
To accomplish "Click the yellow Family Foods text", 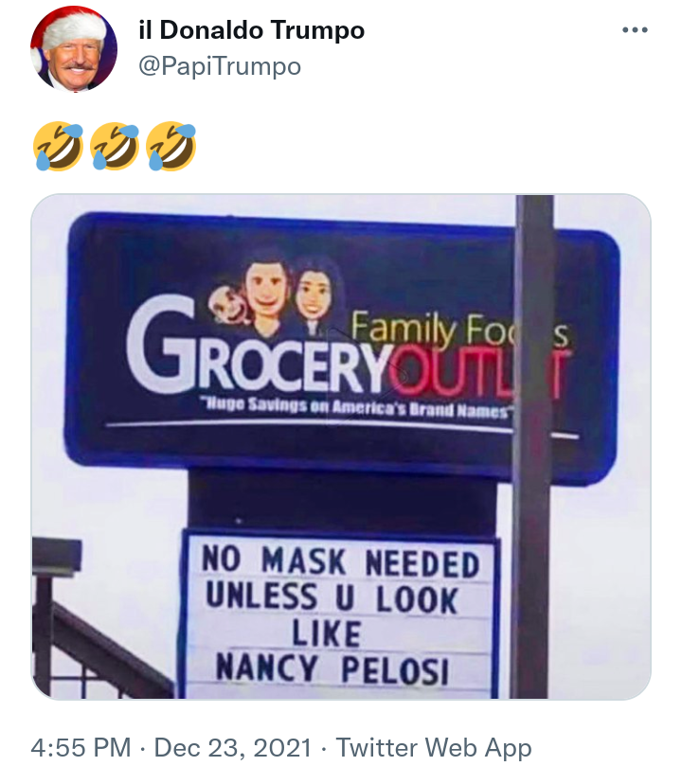I will 459,329.
